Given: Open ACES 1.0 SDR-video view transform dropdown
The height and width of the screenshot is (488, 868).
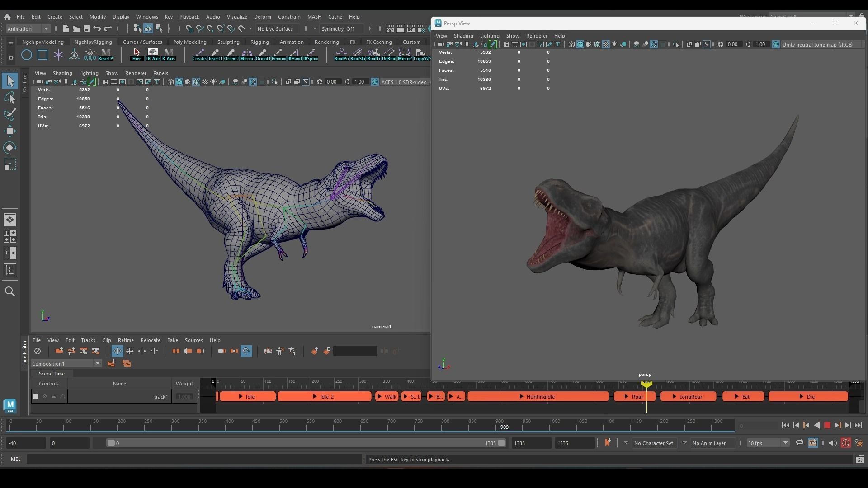Looking at the screenshot, I should tap(405, 82).
